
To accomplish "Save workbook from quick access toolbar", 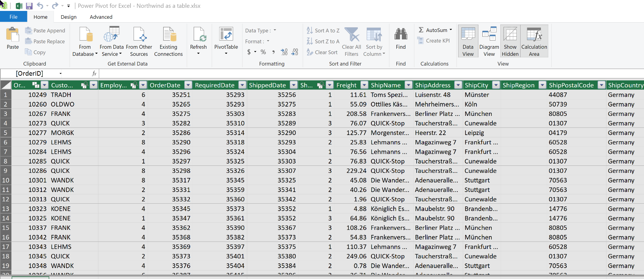I will click(x=29, y=6).
